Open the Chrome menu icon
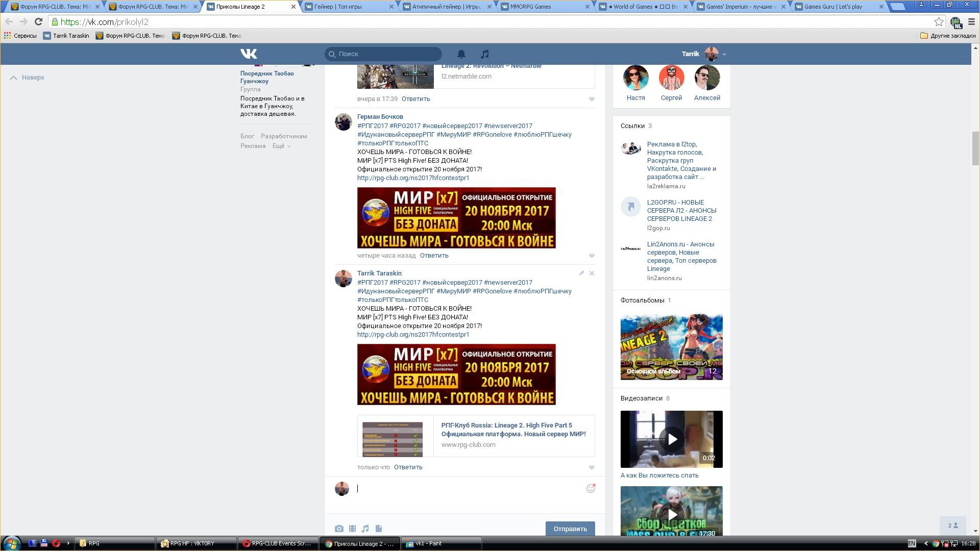Viewport: 980px width, 551px height. click(972, 22)
